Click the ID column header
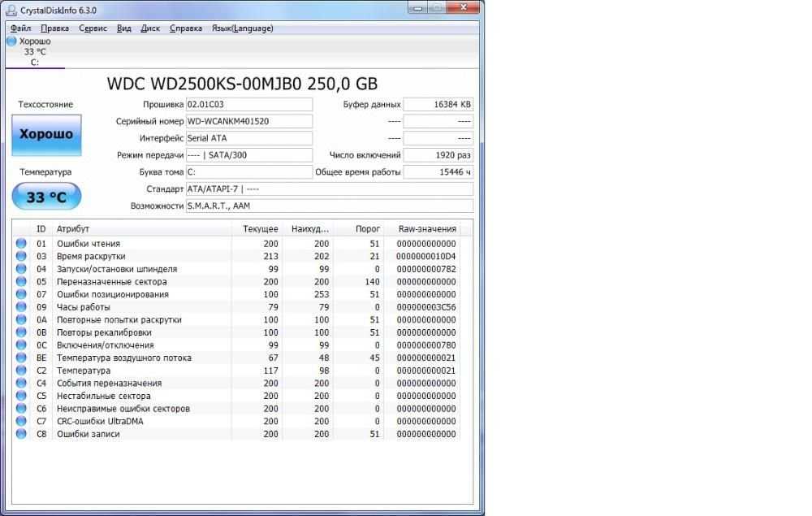This screenshot has height=516, width=812. tap(41, 229)
